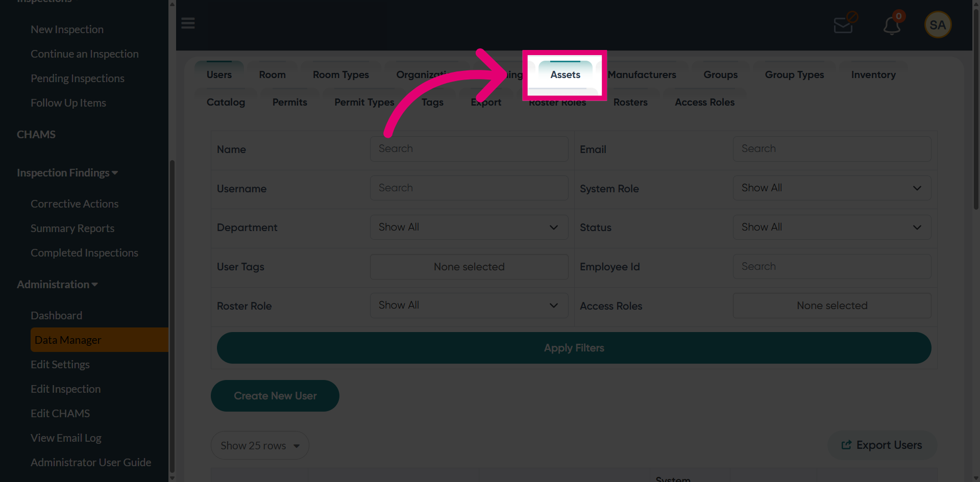Open the Access Roles filter multi-select

832,306
